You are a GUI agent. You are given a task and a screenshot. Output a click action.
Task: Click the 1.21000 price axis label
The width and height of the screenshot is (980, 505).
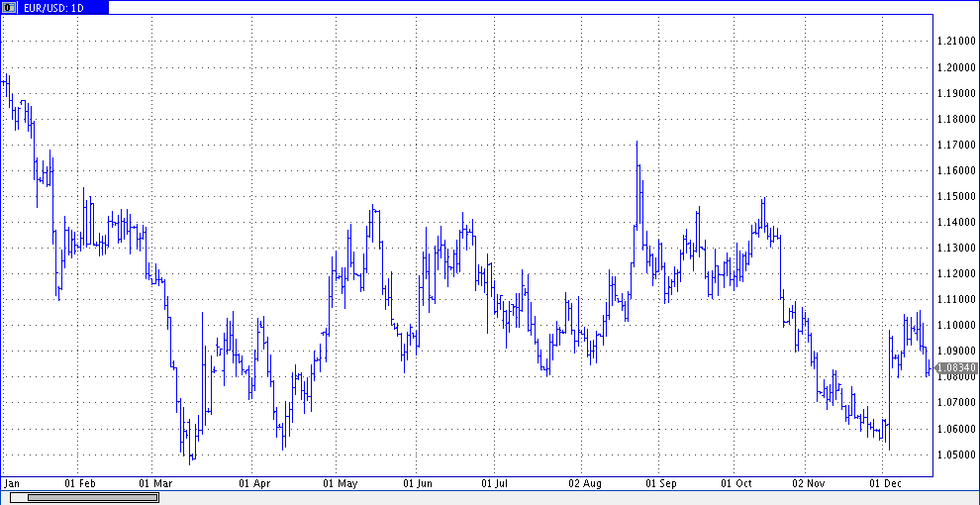[957, 42]
